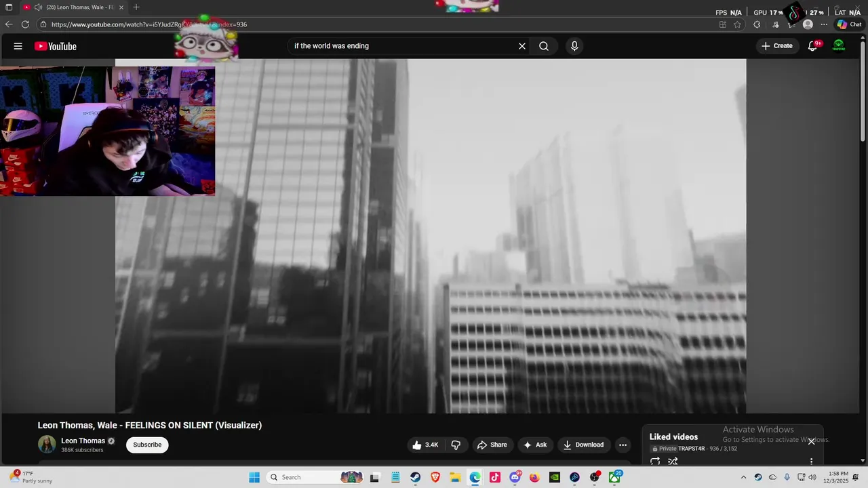Screen dimensions: 868x488
Task: Download the video
Action: click(x=583, y=445)
